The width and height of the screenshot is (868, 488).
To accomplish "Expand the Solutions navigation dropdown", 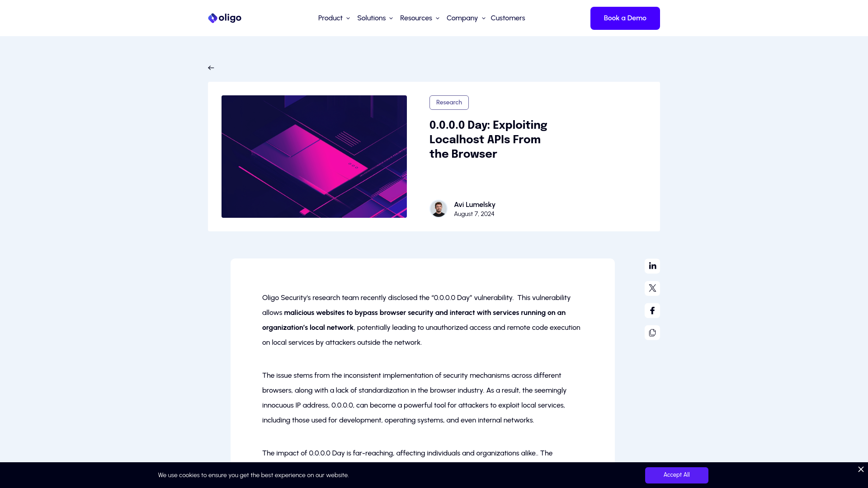I will click(x=375, y=18).
